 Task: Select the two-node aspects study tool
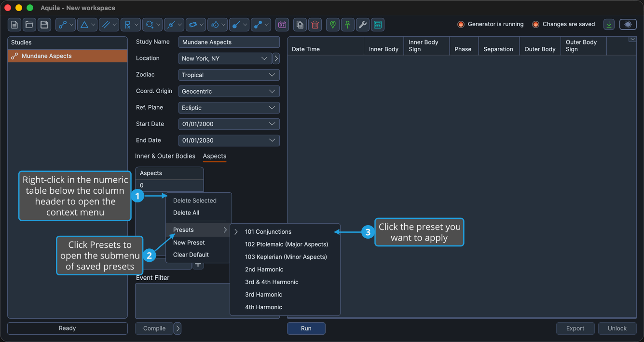click(x=66, y=25)
